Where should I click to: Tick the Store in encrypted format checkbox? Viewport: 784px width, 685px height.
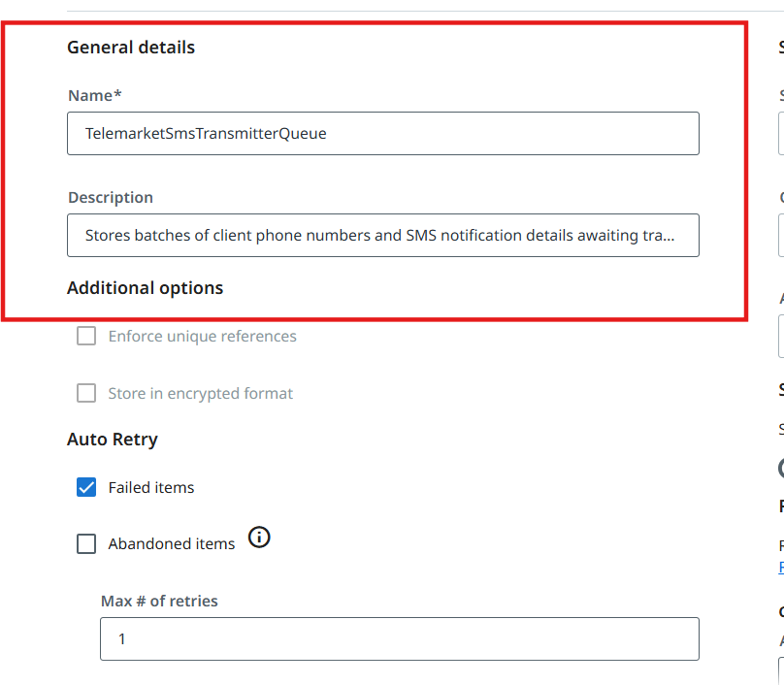86,393
